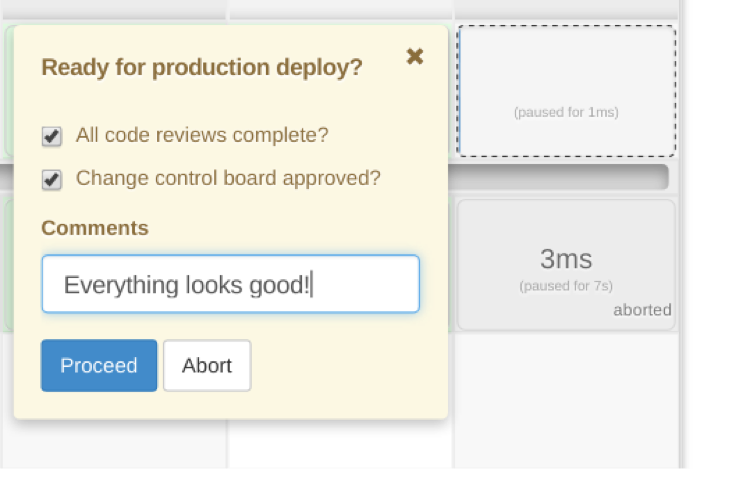The image size is (750, 498).
Task: Click the gray horizontal bar between rows
Action: tap(560, 178)
